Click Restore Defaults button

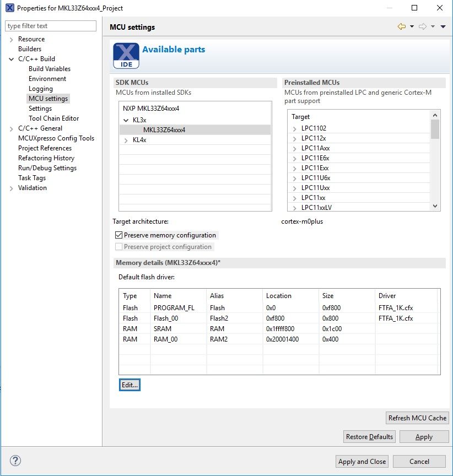pos(369,436)
